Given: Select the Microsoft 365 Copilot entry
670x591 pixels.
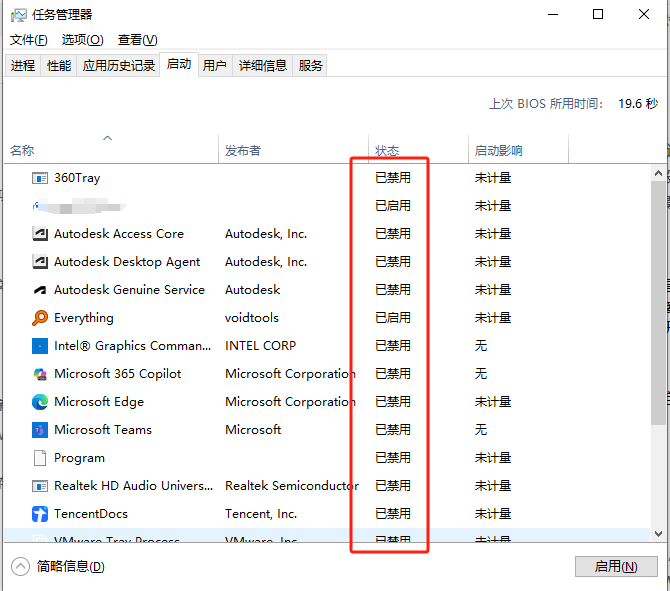Looking at the screenshot, I should tap(118, 374).
